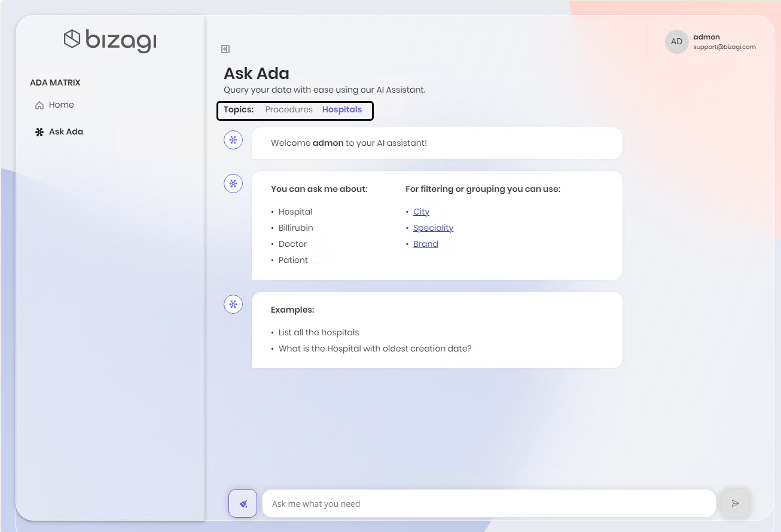Click the Ada icon beside Examples
781x532 pixels.
tap(233, 304)
